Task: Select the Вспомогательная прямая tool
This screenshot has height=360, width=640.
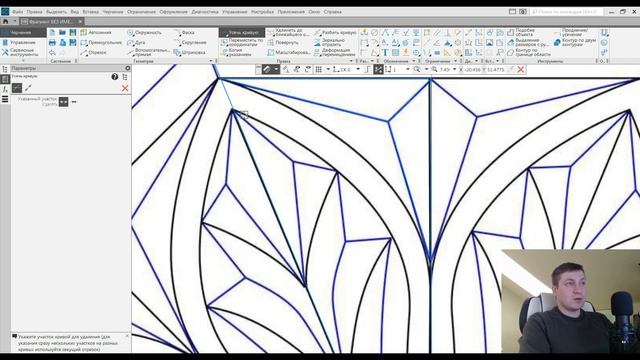Action: [148, 52]
